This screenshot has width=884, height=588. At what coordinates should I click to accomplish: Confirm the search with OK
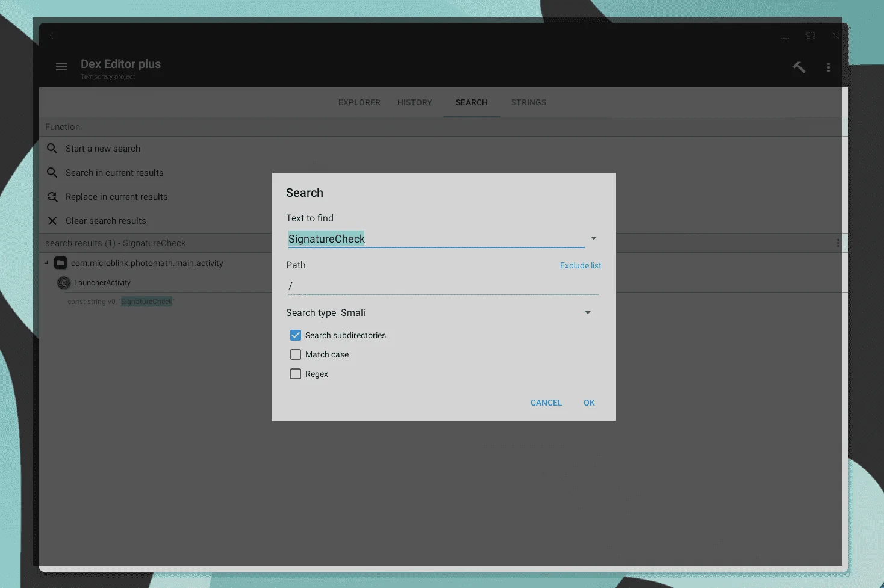tap(589, 403)
